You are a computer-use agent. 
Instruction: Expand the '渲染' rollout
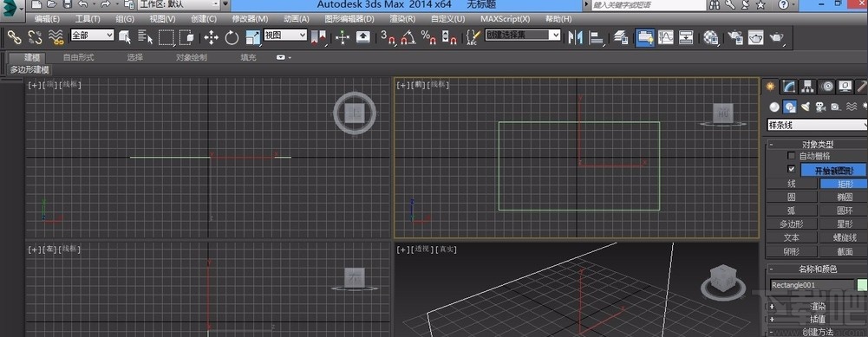pyautogui.click(x=771, y=308)
